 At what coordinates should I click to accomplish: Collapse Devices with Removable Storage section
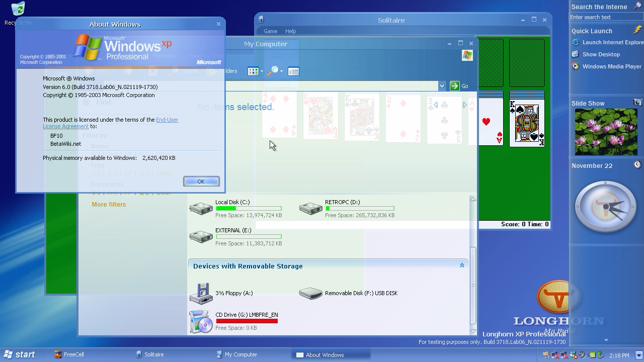pos(462,265)
